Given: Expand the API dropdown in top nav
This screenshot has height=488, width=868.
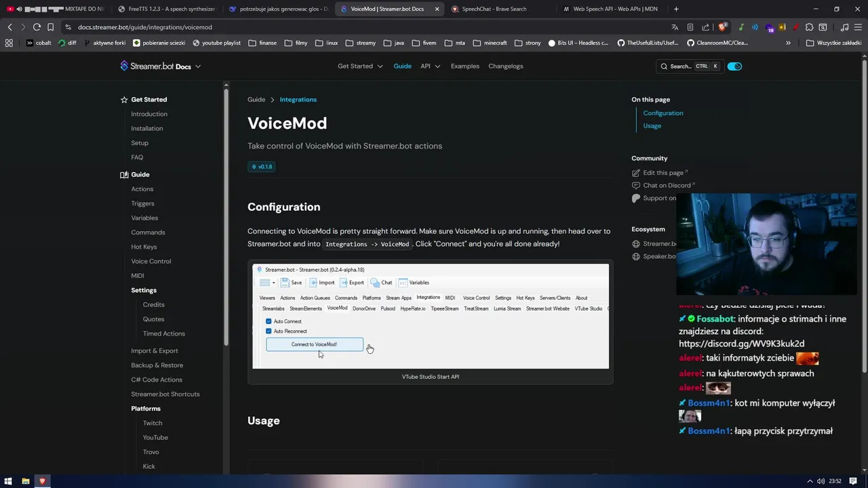Looking at the screenshot, I should pyautogui.click(x=430, y=66).
